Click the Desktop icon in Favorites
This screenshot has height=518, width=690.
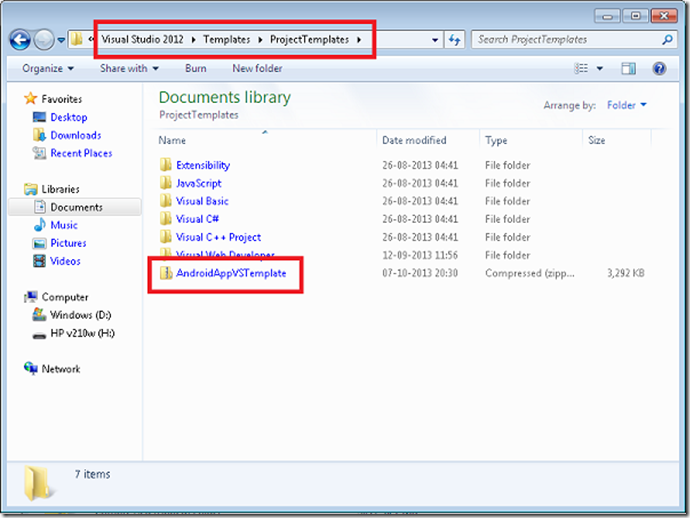tap(39, 117)
